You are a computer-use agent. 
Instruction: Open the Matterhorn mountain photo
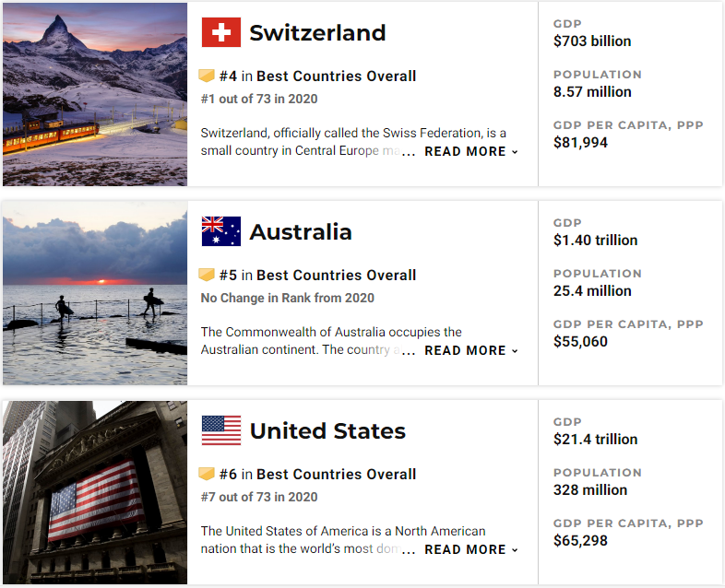95,94
